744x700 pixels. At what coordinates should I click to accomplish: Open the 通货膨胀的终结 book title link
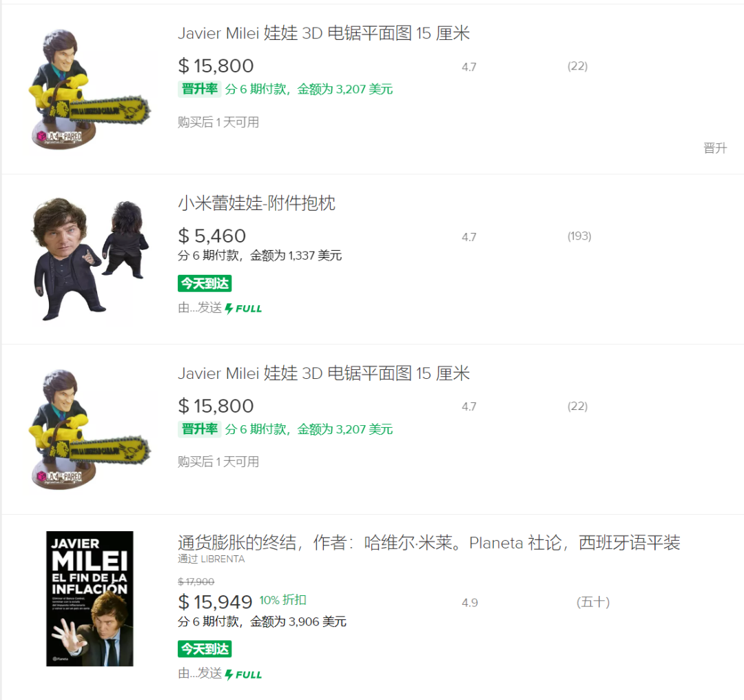(428, 543)
